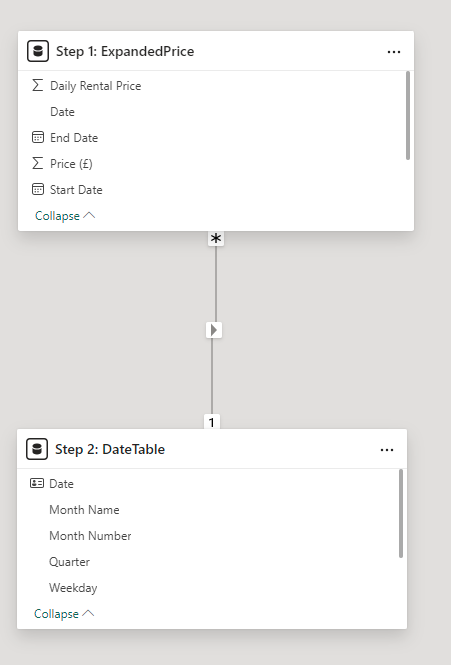451x665 pixels.
Task: Select the Weekday field
Action: click(x=73, y=588)
